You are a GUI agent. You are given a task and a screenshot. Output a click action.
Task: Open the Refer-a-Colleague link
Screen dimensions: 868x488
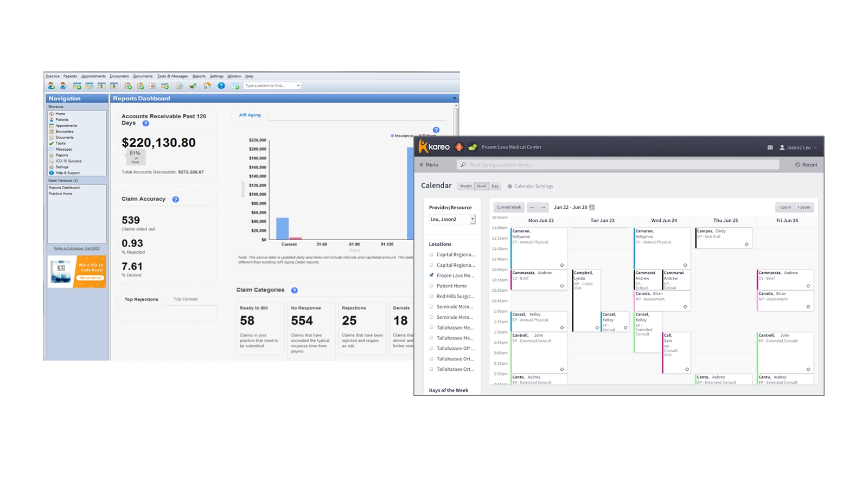pyautogui.click(x=76, y=248)
